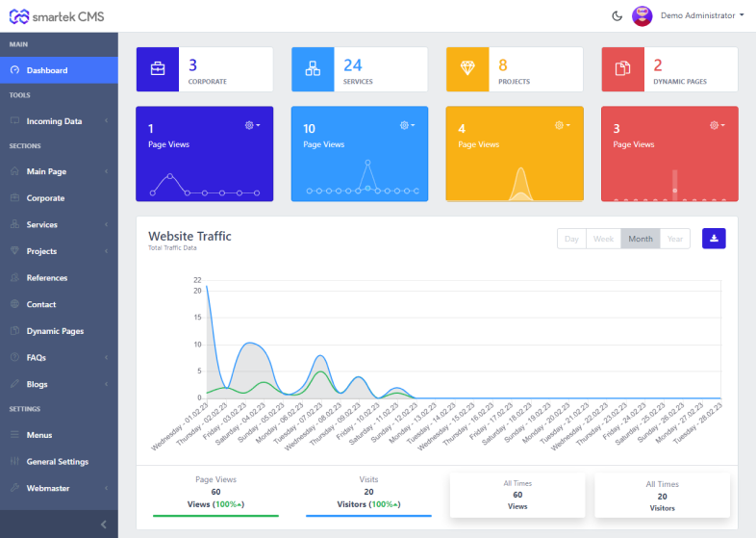
Task: Click the blue Visits progress bar
Action: pos(368,516)
